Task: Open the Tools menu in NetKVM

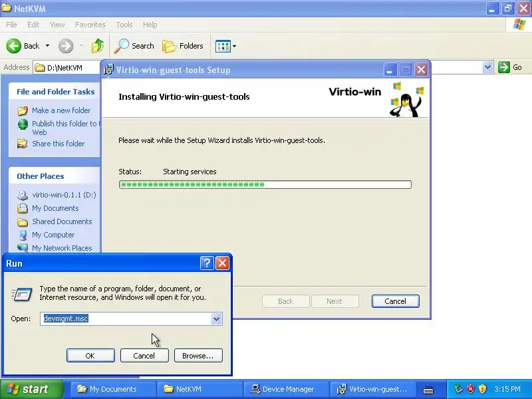Action: point(124,25)
